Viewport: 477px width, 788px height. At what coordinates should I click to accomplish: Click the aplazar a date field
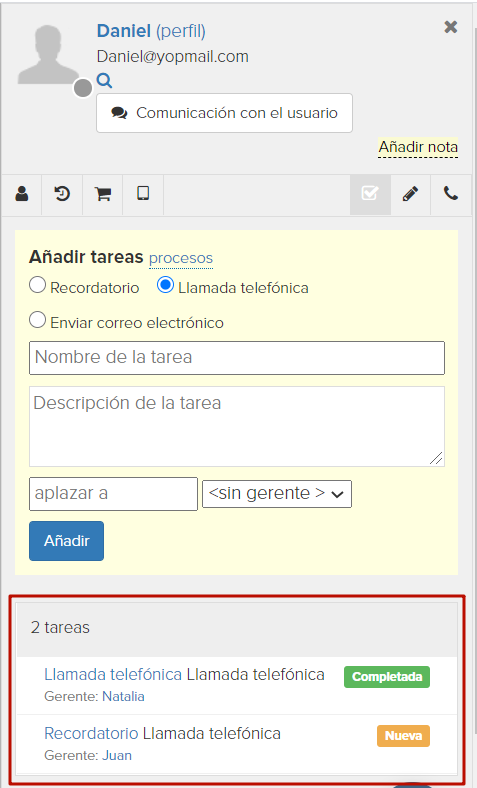113,494
